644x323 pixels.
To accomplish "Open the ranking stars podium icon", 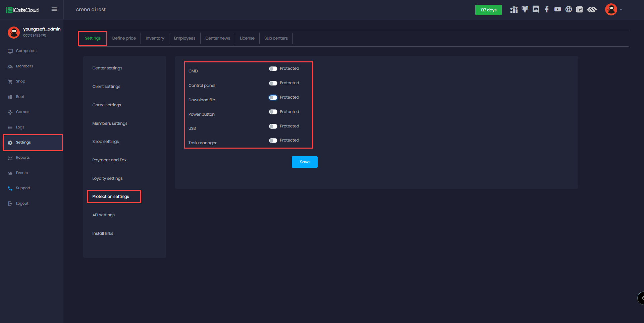I will tap(514, 9).
